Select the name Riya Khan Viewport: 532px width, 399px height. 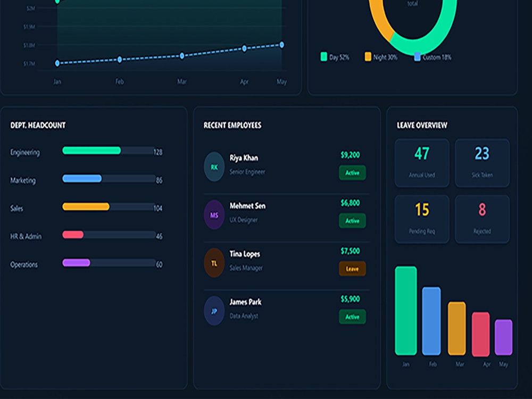244,158
